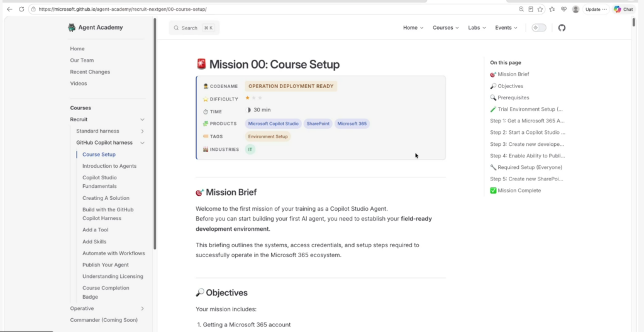
Task: Focus the Search input field
Action: (x=194, y=28)
